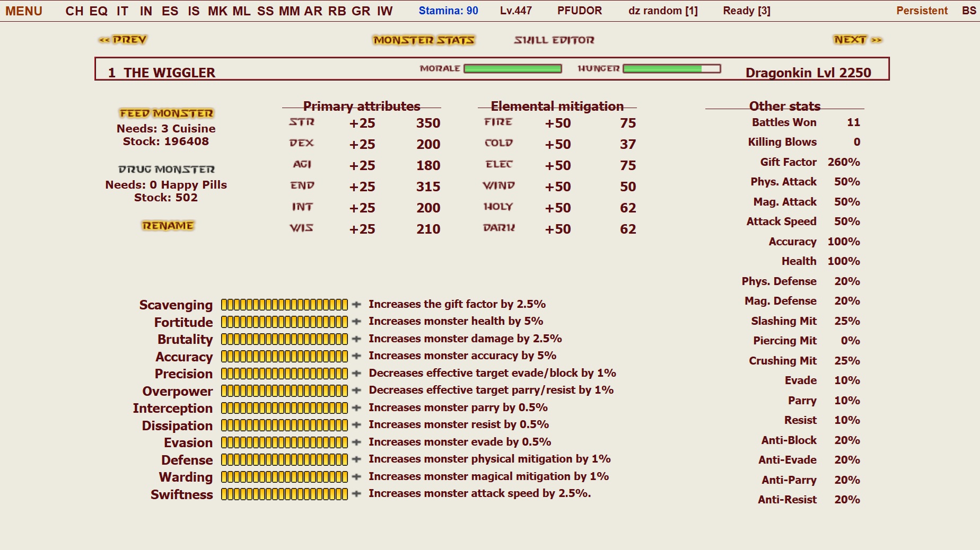This screenshot has height=550, width=980.
Task: Click the Precision plus icon
Action: tap(356, 374)
